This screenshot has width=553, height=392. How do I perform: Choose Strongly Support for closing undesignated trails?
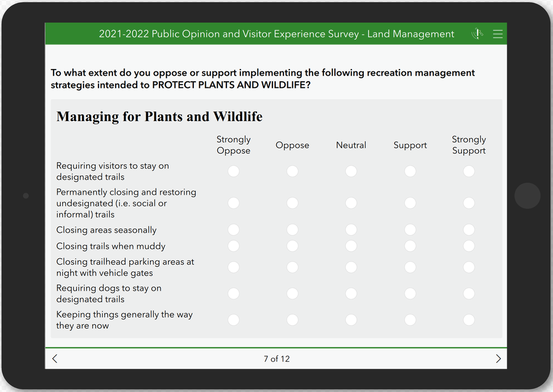tap(469, 203)
